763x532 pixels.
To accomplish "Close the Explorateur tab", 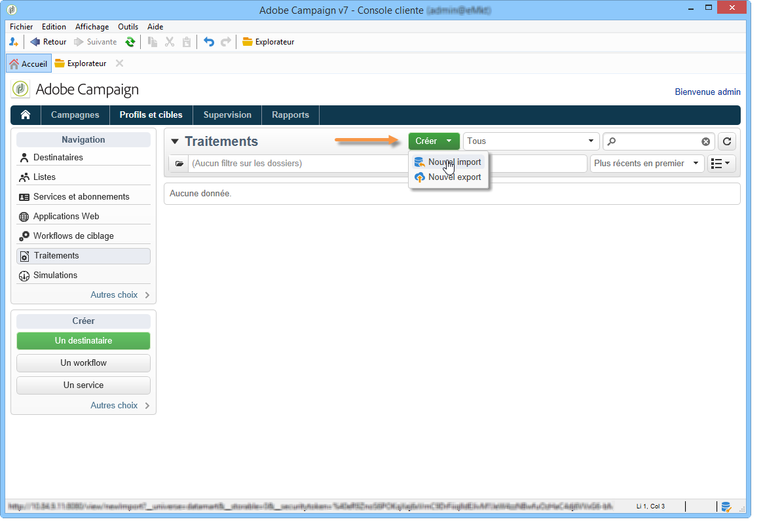I will pyautogui.click(x=119, y=63).
